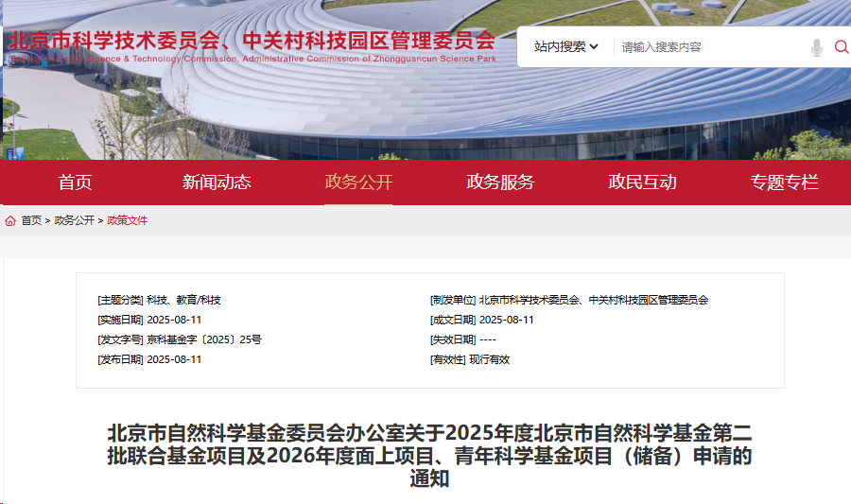The height and width of the screenshot is (504, 851).
Task: Select 政务公开 in the red navigation bar
Action: click(358, 182)
